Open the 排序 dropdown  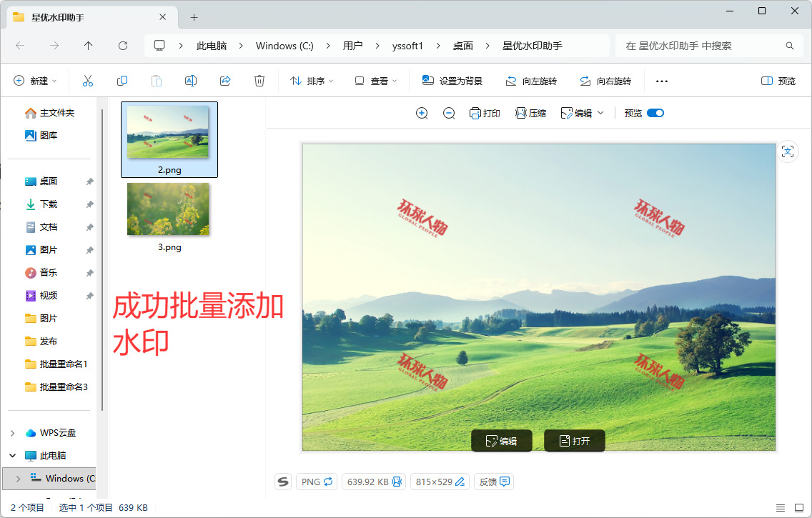(x=312, y=81)
